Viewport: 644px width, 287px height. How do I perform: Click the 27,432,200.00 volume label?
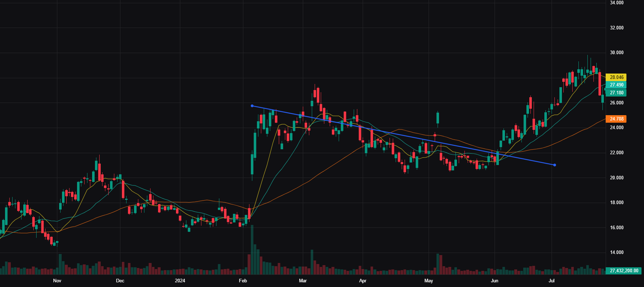(624, 270)
